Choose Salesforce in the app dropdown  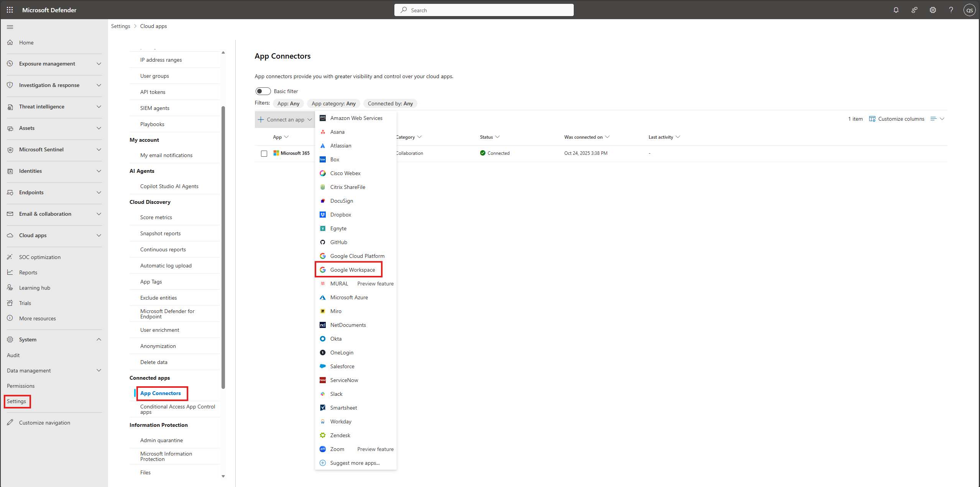(x=342, y=366)
